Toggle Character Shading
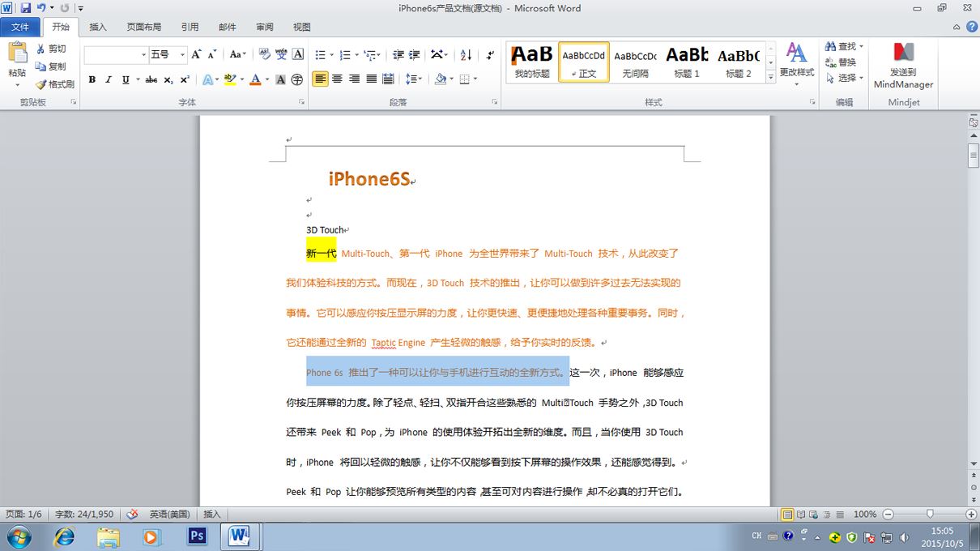The image size is (980, 551). point(280,79)
